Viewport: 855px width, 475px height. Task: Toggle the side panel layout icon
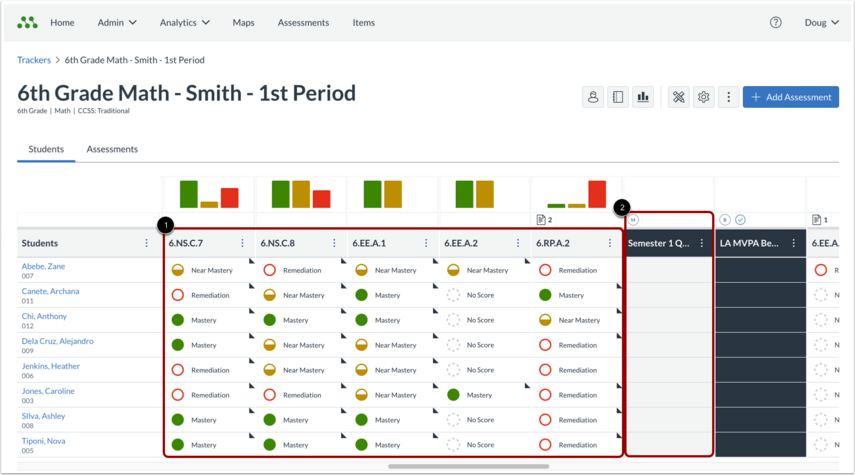tap(618, 97)
